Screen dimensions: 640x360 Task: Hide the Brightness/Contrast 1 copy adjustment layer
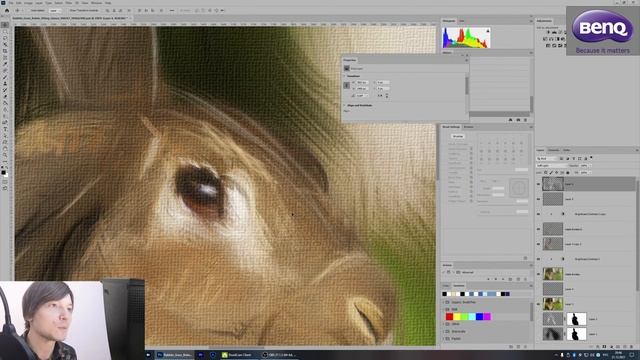pos(538,214)
